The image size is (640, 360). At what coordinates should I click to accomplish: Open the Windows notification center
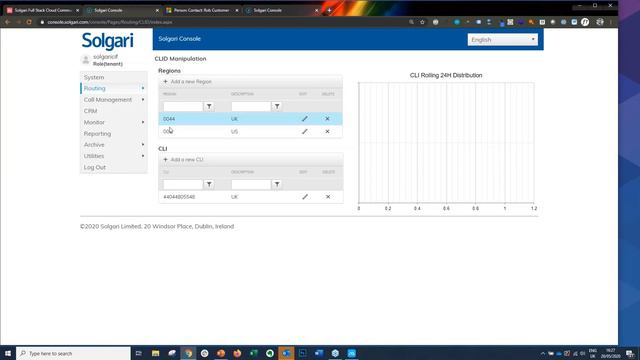[x=630, y=353]
